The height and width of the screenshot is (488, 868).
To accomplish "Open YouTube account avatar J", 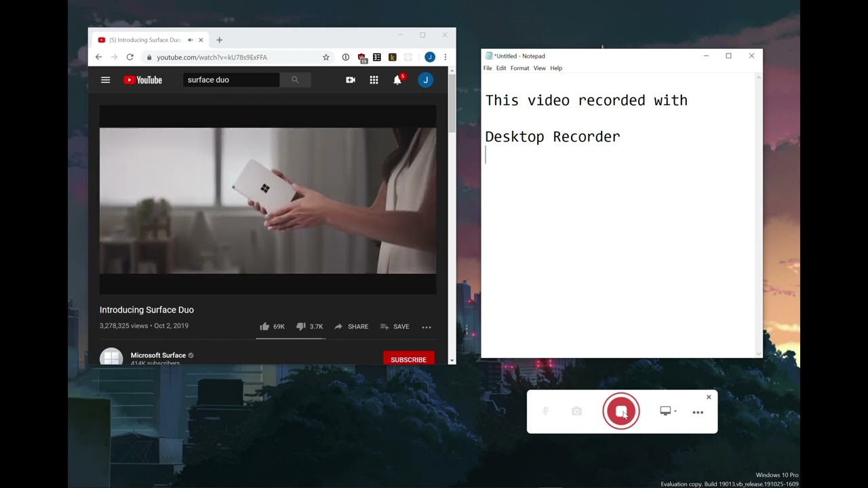I will tap(425, 80).
